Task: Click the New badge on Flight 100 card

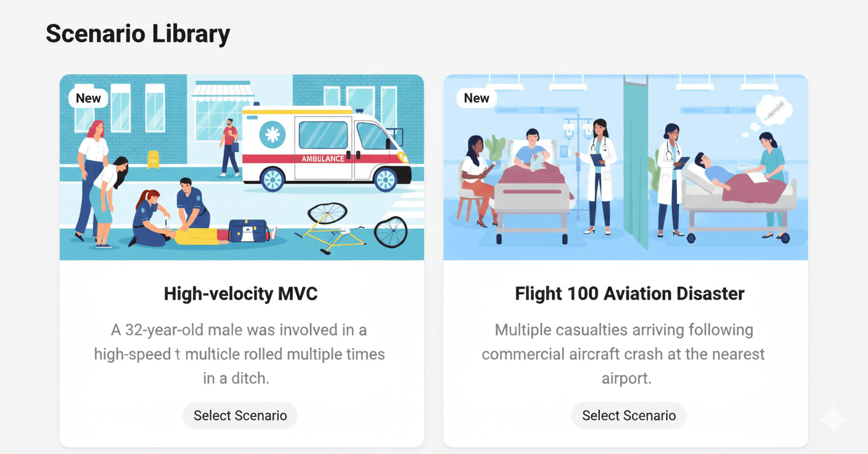Action: point(477,98)
